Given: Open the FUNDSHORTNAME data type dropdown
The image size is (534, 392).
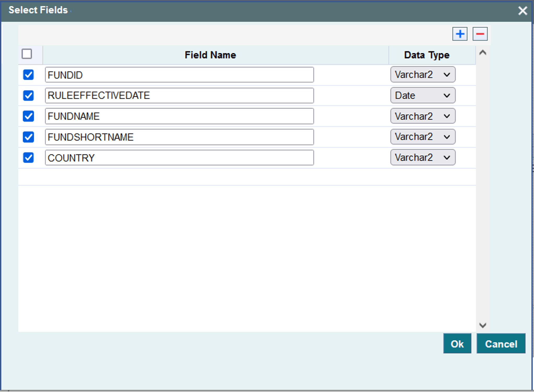Looking at the screenshot, I should [x=423, y=137].
